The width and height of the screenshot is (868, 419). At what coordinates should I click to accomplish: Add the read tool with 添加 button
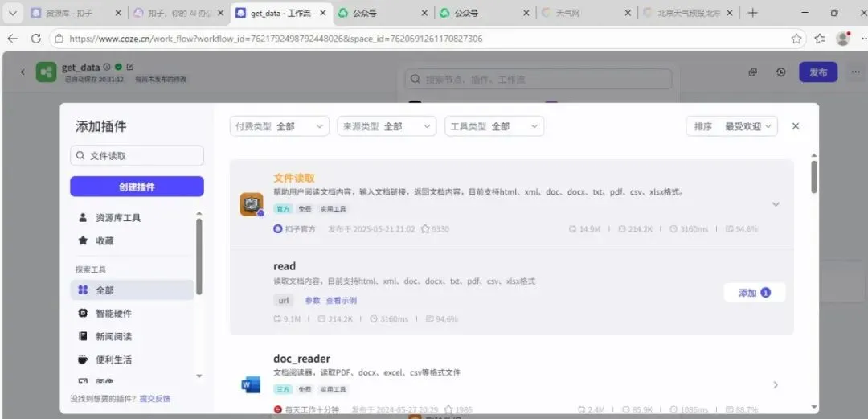pyautogui.click(x=755, y=293)
